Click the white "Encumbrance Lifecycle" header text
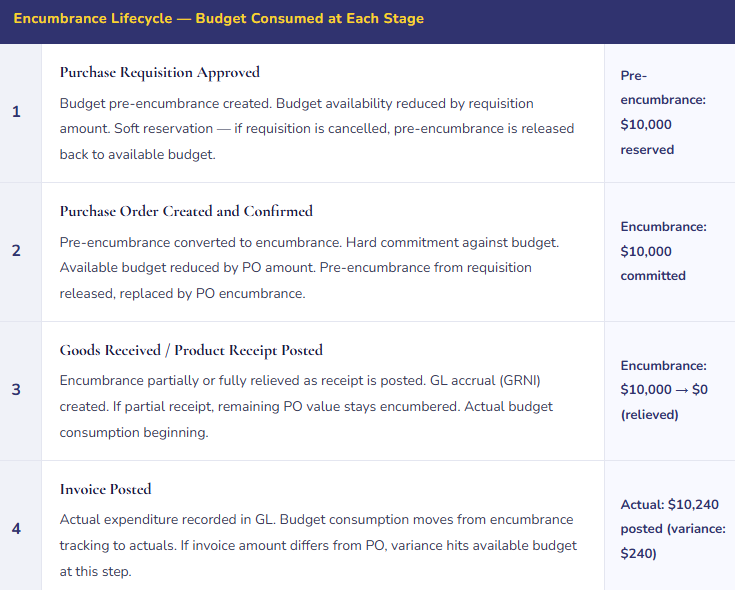735x590 pixels. tap(82, 19)
